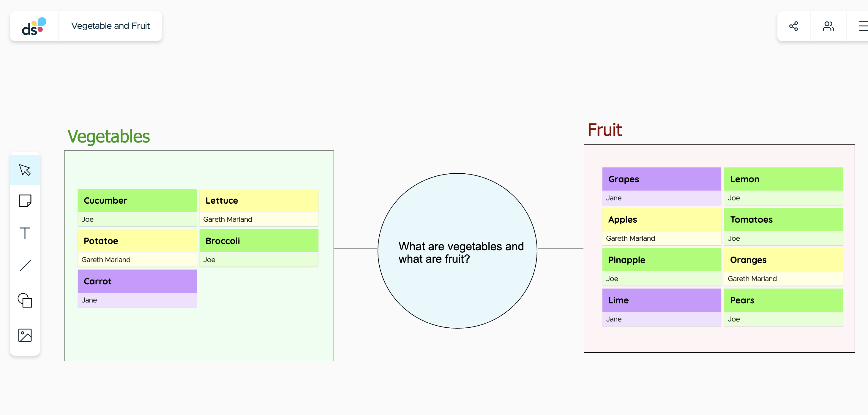Select the image insert tool
868x415 pixels.
[x=26, y=335]
